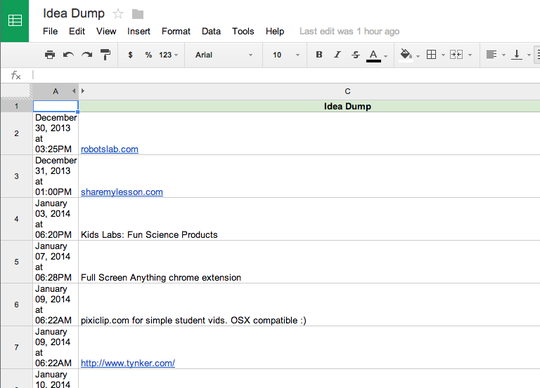
Task: Open horizontal align options
Action: click(491, 55)
